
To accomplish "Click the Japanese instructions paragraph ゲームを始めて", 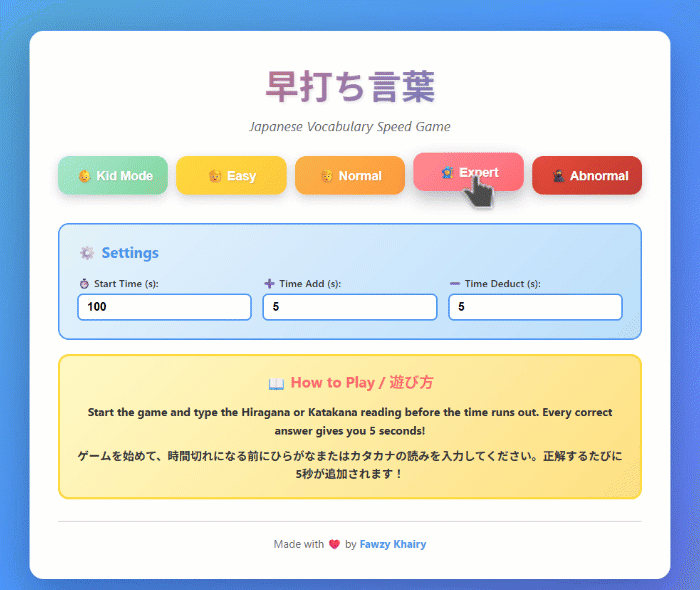I will 350,465.
